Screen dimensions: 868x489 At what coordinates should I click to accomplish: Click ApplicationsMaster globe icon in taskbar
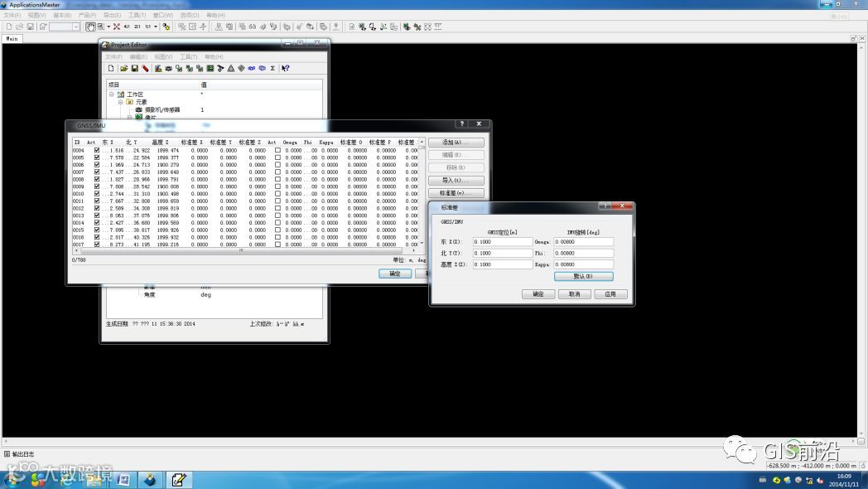coord(150,480)
